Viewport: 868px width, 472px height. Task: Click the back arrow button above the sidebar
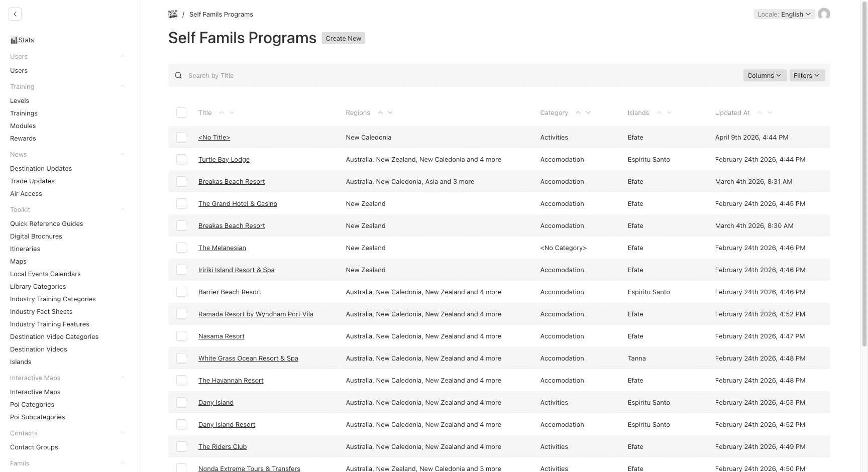point(15,14)
